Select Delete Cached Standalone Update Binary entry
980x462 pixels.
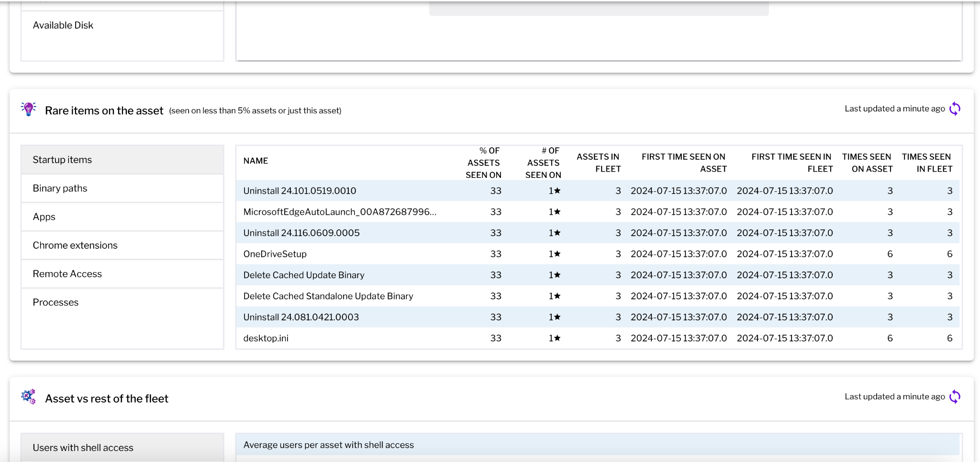(328, 296)
